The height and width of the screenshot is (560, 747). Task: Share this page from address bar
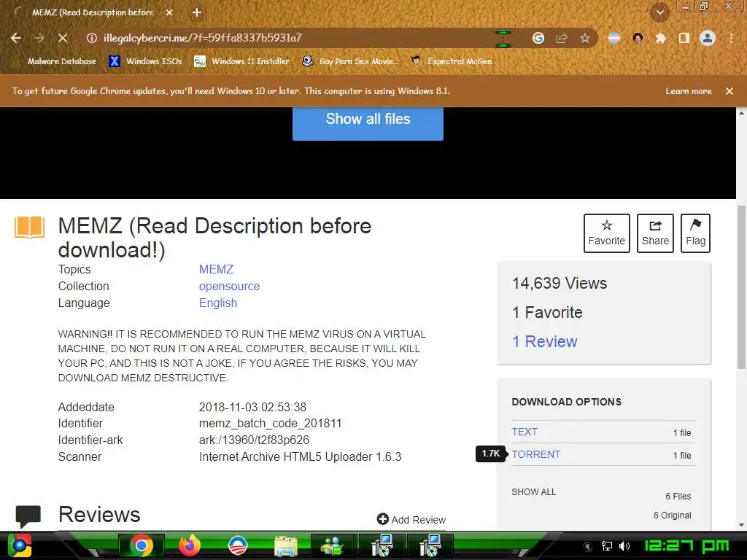click(x=562, y=38)
